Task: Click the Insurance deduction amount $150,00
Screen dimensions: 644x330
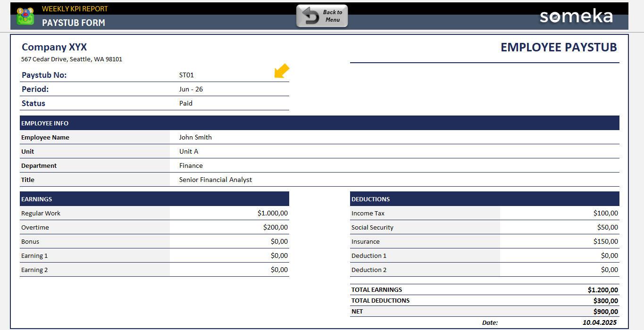Action: pos(605,241)
